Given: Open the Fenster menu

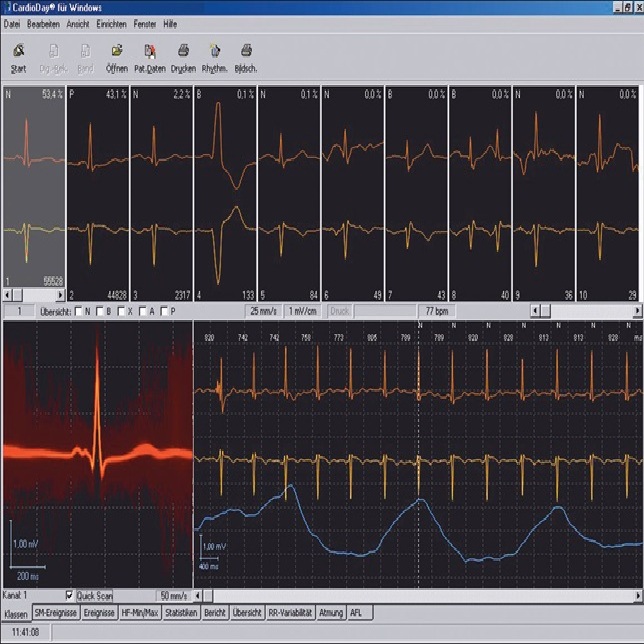Looking at the screenshot, I should [x=145, y=24].
